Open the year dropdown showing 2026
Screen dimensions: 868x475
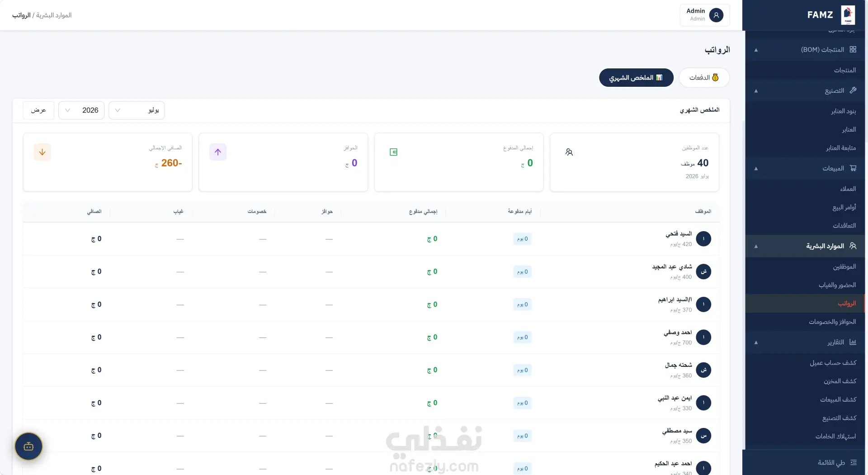coord(81,110)
